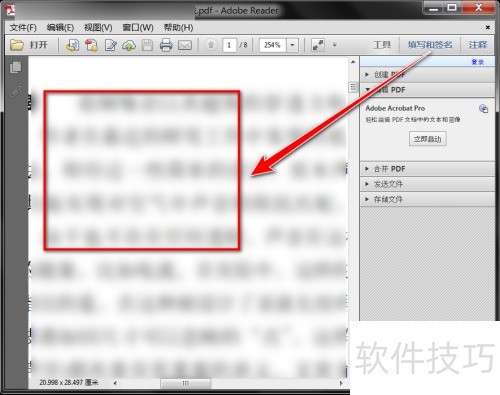Image resolution: width=500 pixels, height=395 pixels.
Task: Click the floppy disk save icon
Action: pos(147,45)
